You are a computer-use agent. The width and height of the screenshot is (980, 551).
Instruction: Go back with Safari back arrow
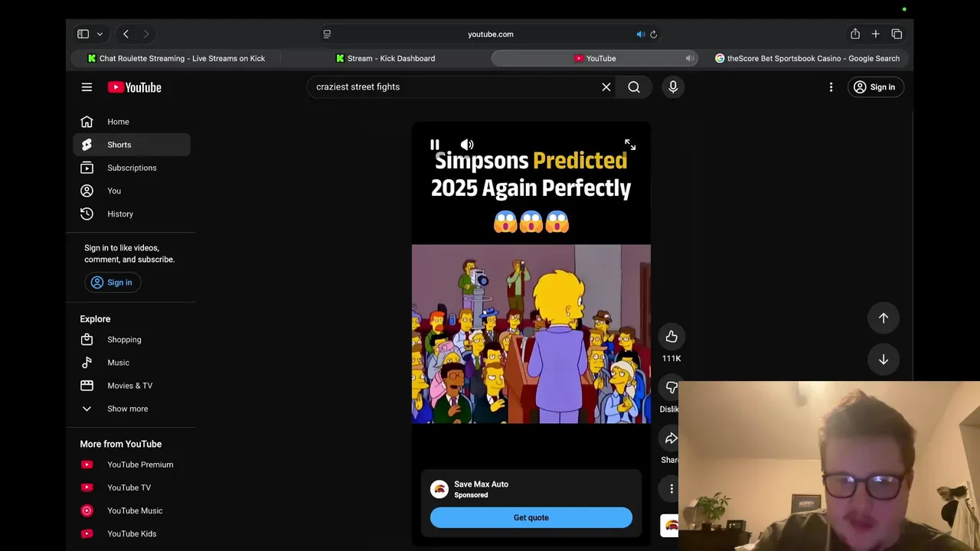pos(126,34)
